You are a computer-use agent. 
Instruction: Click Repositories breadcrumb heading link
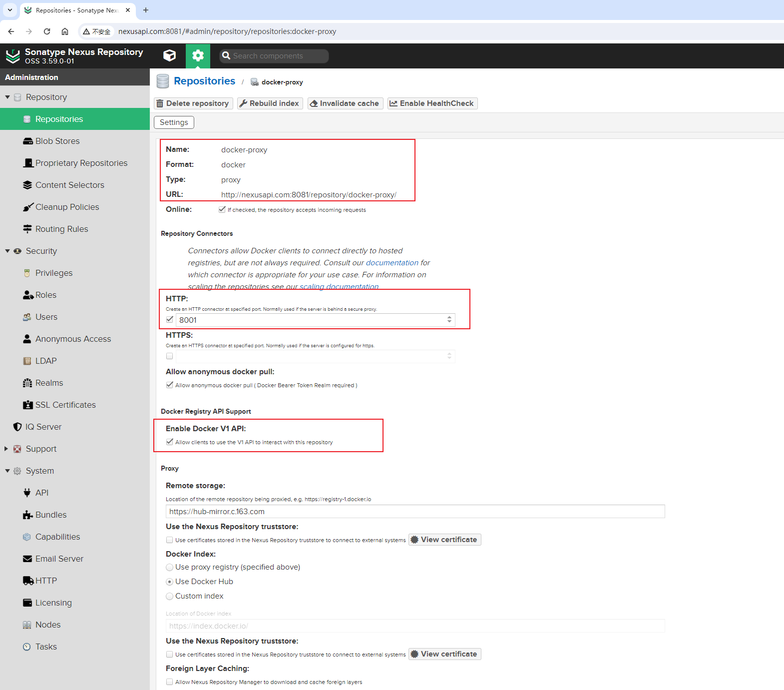[x=204, y=81]
